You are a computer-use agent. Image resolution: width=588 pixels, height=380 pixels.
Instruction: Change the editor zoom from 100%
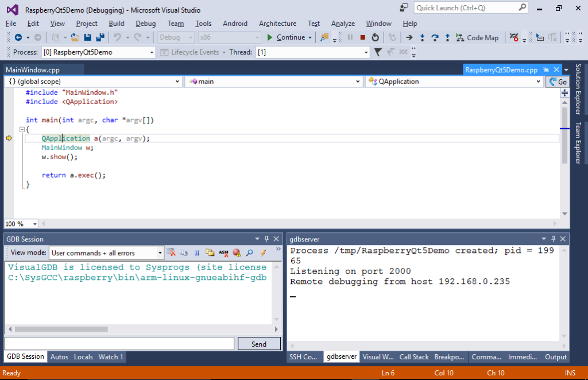click(x=21, y=223)
